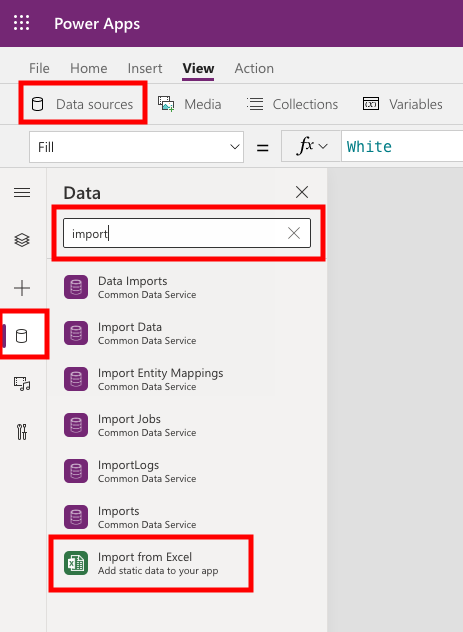Switch to the Home tab
The height and width of the screenshot is (632, 463).
(x=89, y=68)
